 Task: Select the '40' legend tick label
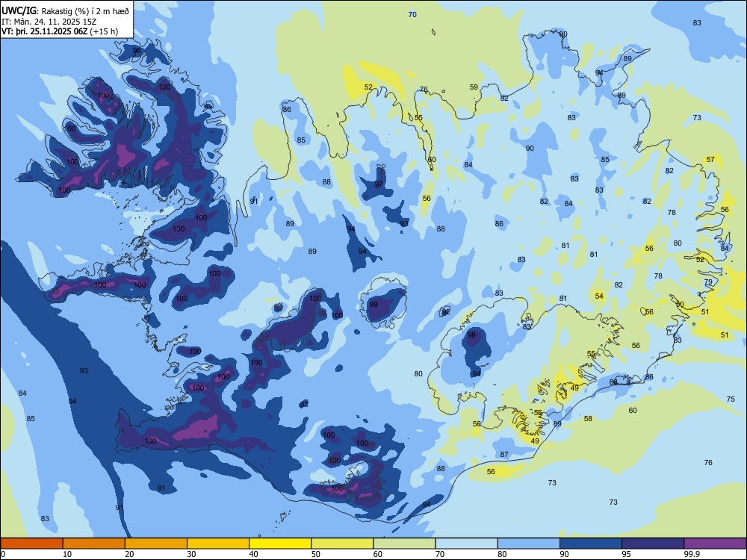tap(254, 554)
